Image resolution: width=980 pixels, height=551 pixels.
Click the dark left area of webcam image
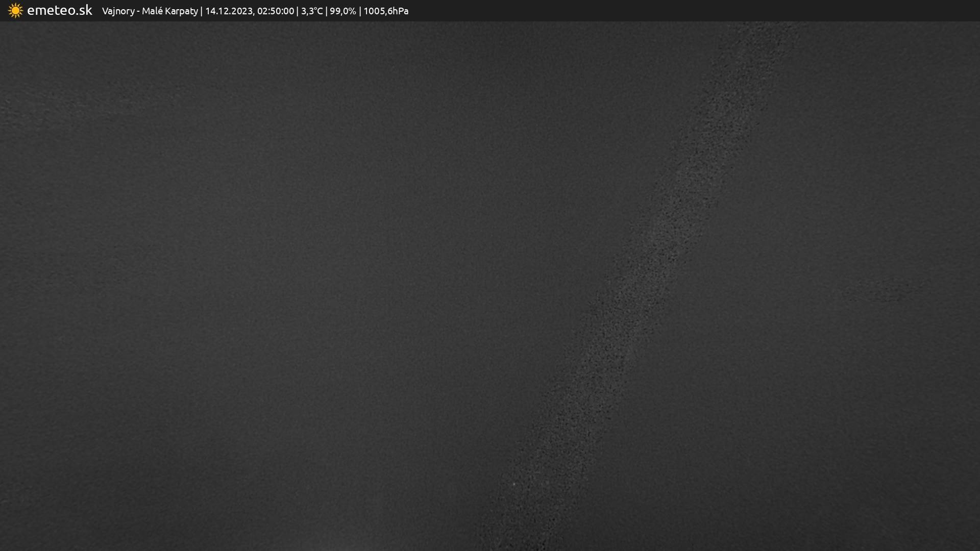pyautogui.click(x=204, y=286)
